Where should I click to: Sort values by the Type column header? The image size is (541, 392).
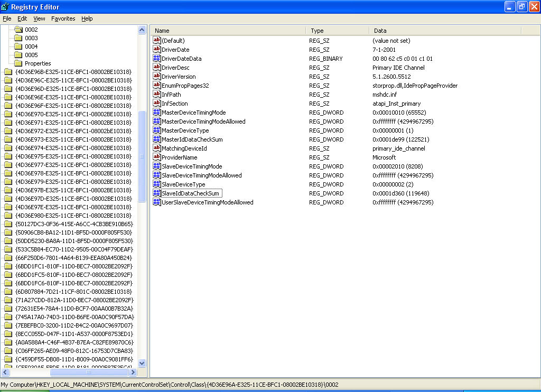click(338, 30)
